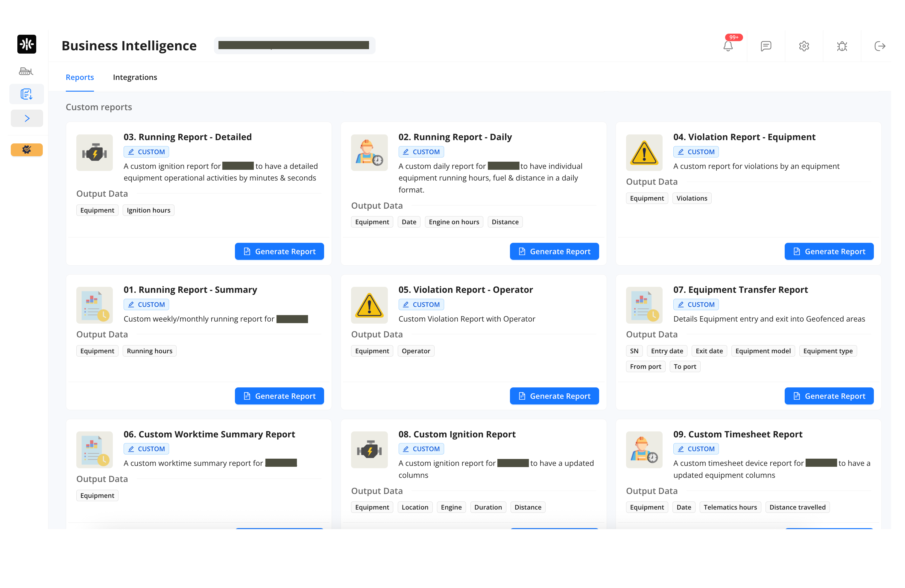Switch to the Integrations tab
905x588 pixels.
click(135, 77)
